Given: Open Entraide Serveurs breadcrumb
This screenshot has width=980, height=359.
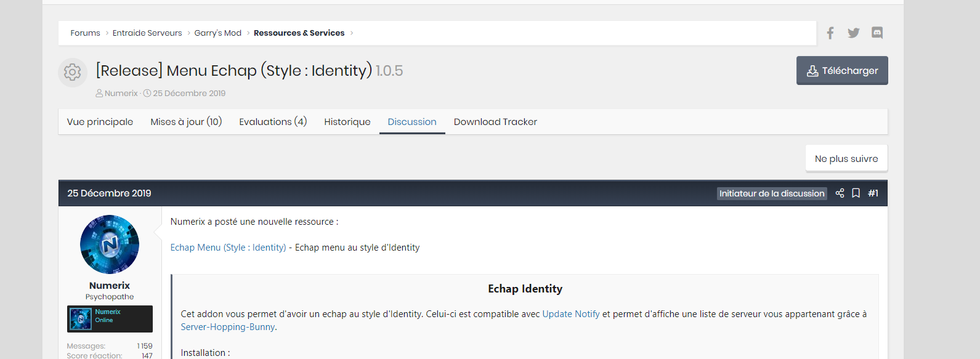Looking at the screenshot, I should click(147, 33).
